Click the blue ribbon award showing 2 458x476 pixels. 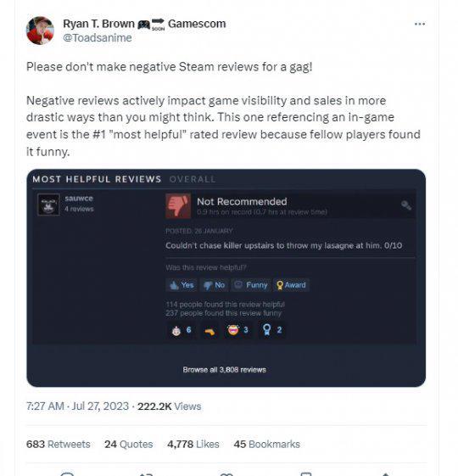pos(272,330)
